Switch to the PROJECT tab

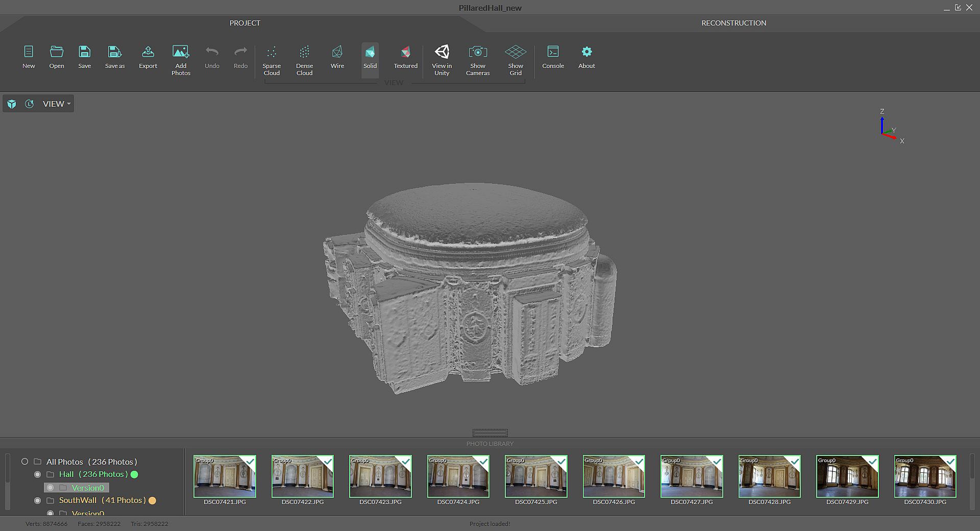click(x=244, y=23)
